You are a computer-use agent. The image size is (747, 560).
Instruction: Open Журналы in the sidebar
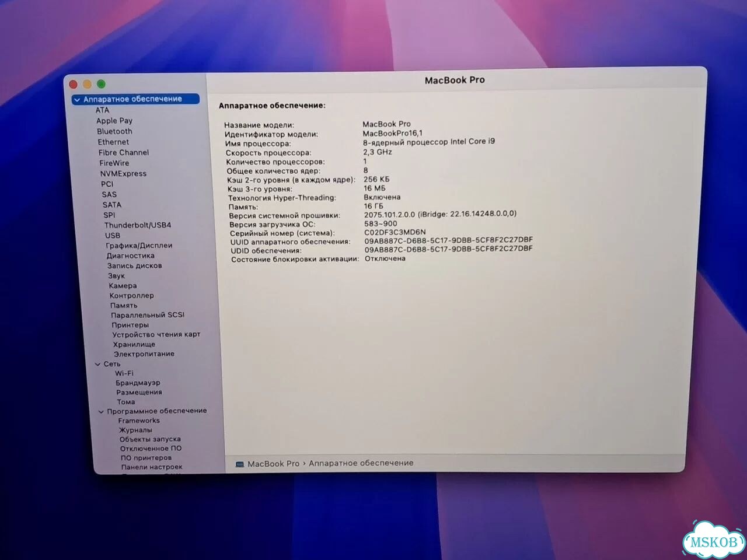[x=135, y=430]
